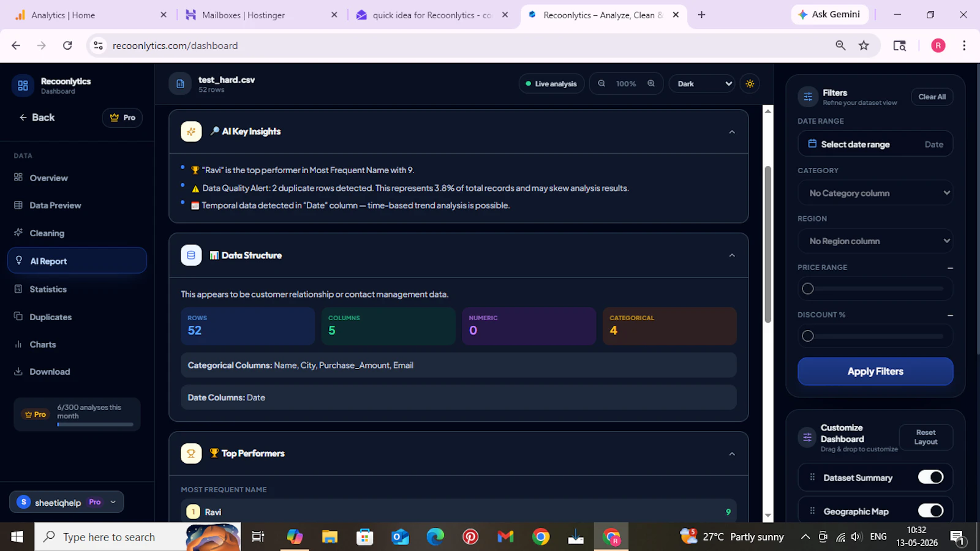
Task: Click the zoom in magnifier icon
Action: tap(651, 83)
